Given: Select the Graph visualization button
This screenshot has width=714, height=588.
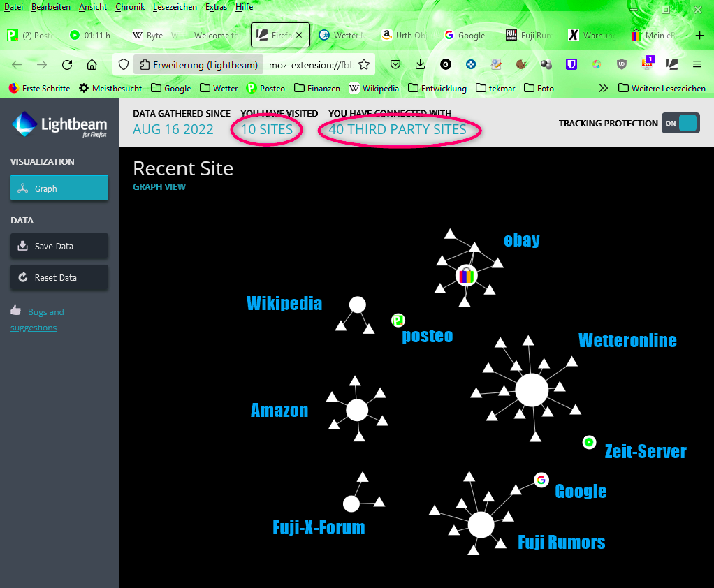Looking at the screenshot, I should coord(59,189).
